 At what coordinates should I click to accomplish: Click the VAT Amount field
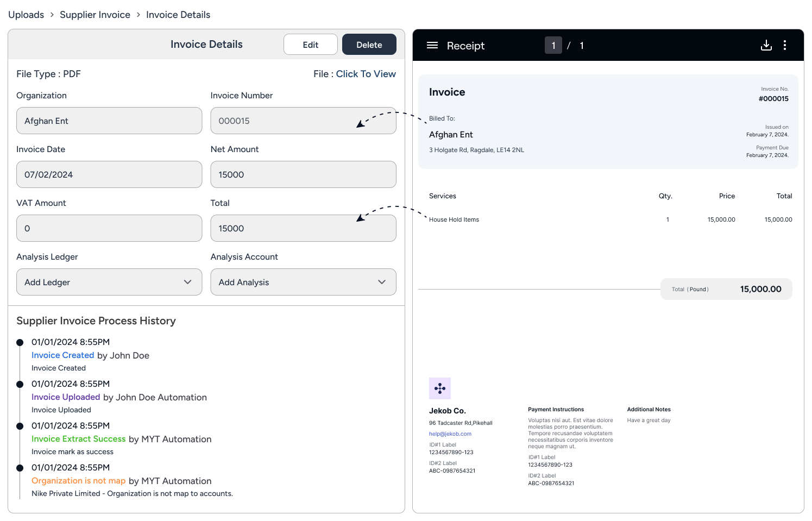[x=109, y=228]
